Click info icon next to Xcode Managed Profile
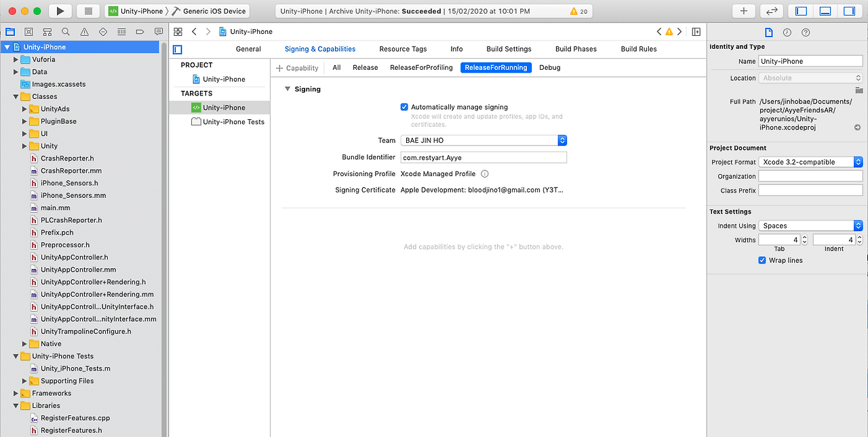Image resolution: width=868 pixels, height=437 pixels. (485, 174)
